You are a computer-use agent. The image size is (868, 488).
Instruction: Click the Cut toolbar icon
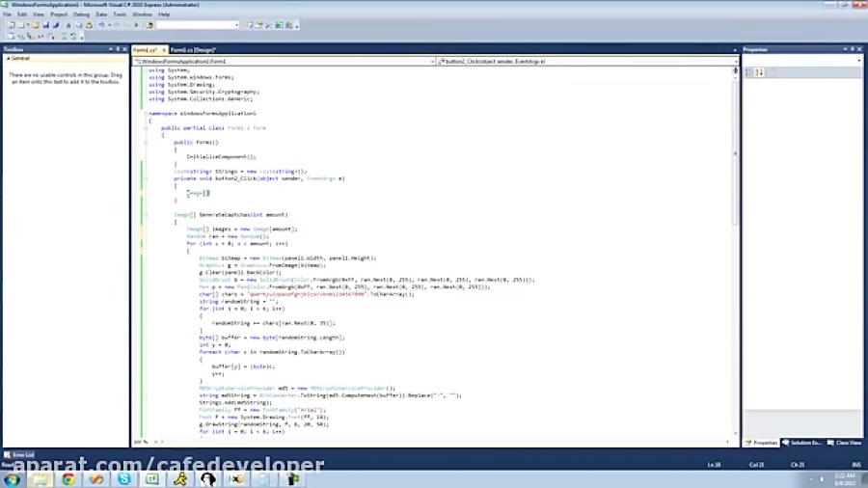click(68, 25)
